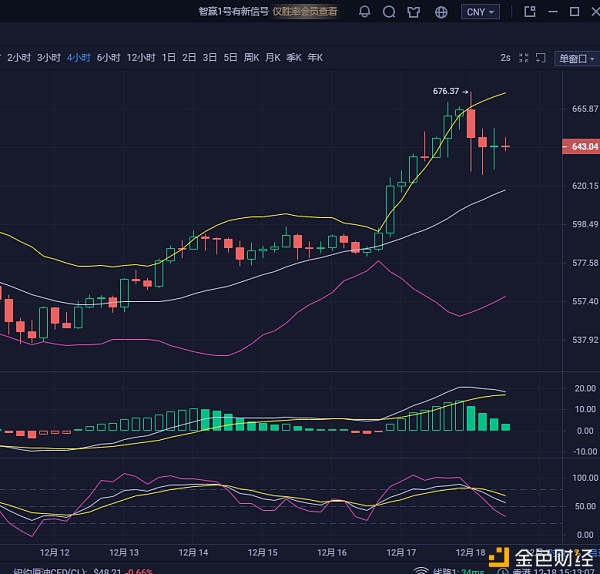Select the 6小时 timeframe tab
This screenshot has width=600, height=574.
[x=108, y=58]
